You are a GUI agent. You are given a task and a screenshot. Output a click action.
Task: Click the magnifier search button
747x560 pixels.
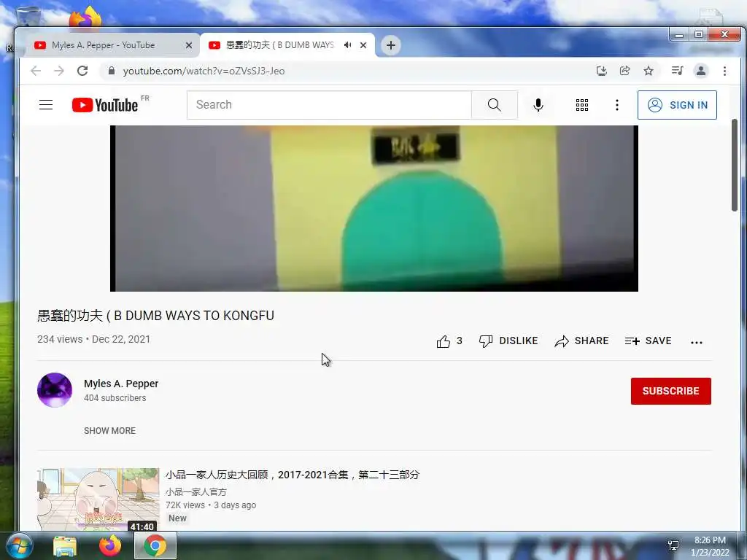click(494, 105)
